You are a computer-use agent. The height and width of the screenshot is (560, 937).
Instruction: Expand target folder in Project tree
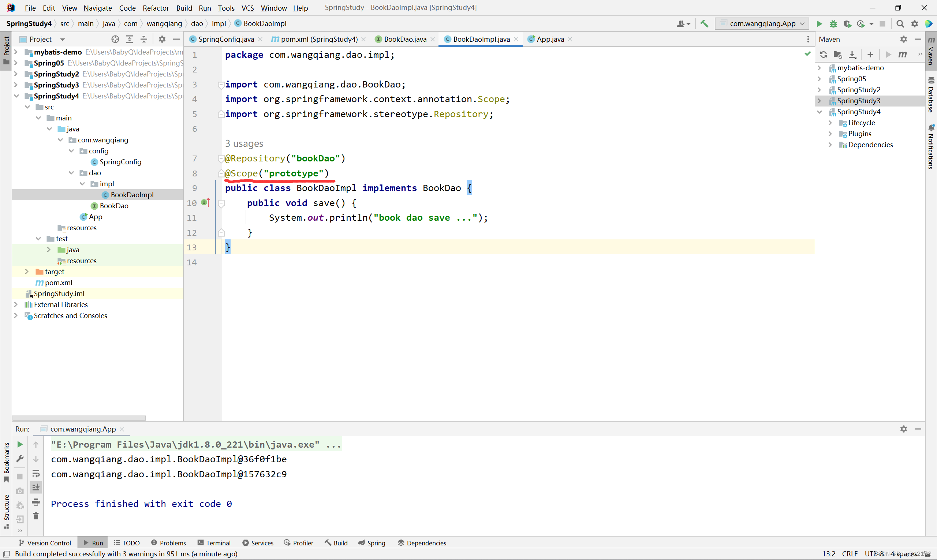click(27, 272)
